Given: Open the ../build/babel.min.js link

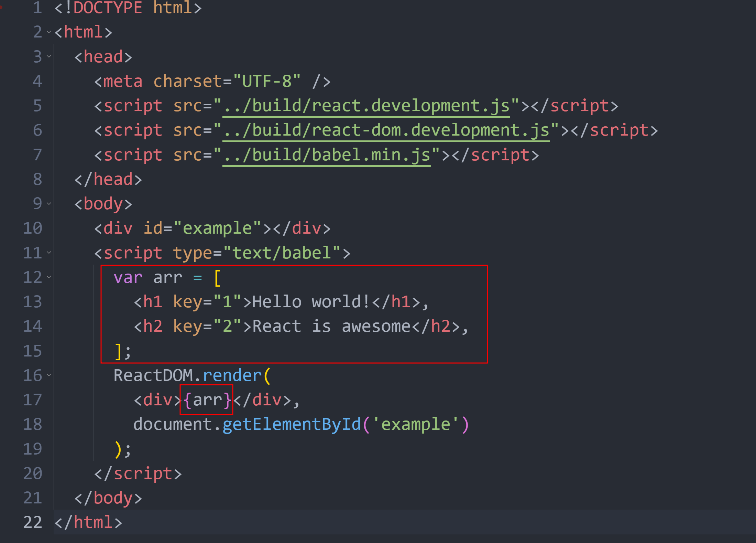Looking at the screenshot, I should [x=326, y=155].
